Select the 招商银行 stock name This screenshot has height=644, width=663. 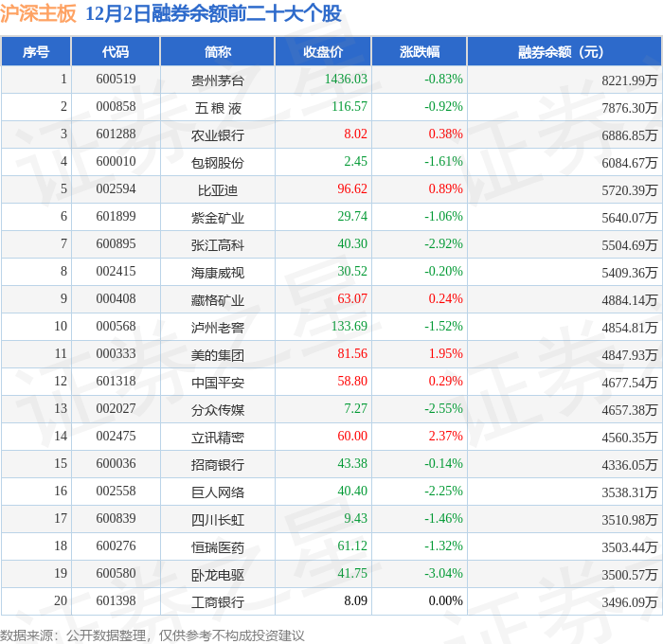(217, 465)
